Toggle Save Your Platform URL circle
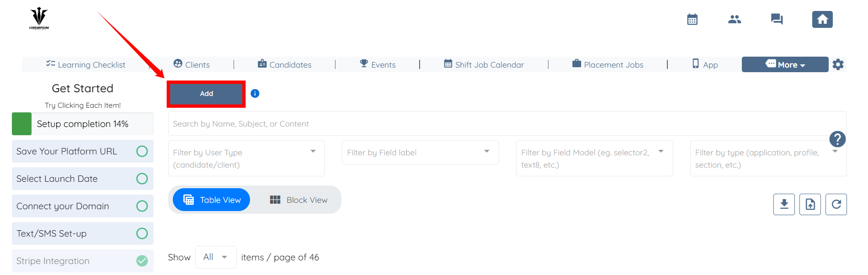This screenshot has width=868, height=275. tap(142, 151)
